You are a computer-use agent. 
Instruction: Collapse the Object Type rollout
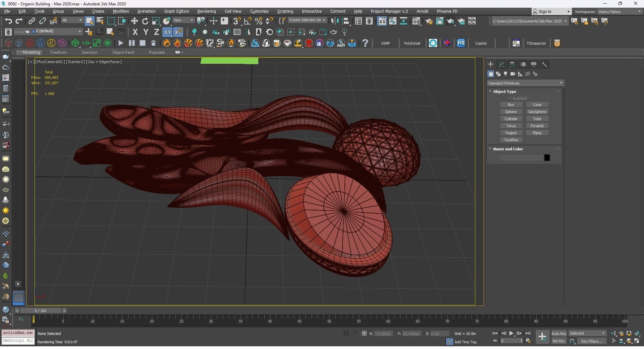pos(490,92)
